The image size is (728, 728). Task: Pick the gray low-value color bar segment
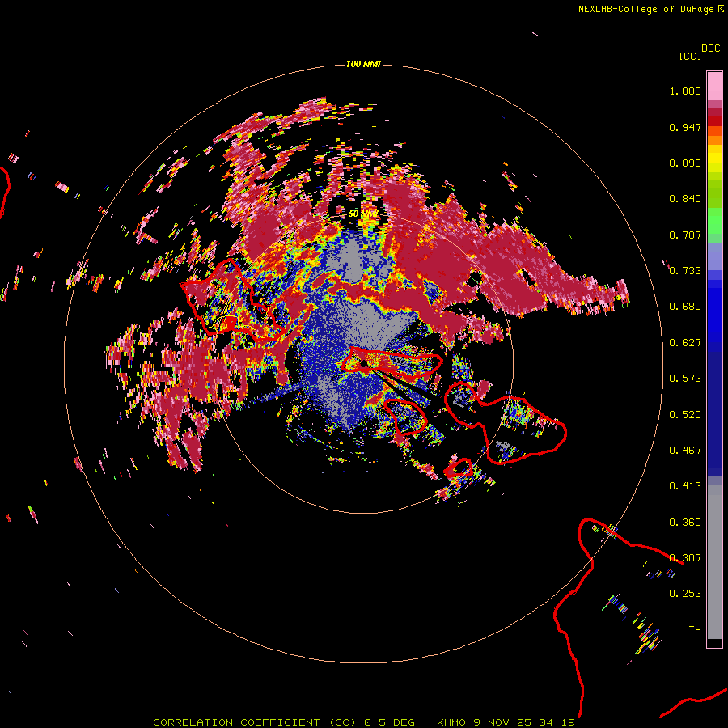click(x=714, y=562)
